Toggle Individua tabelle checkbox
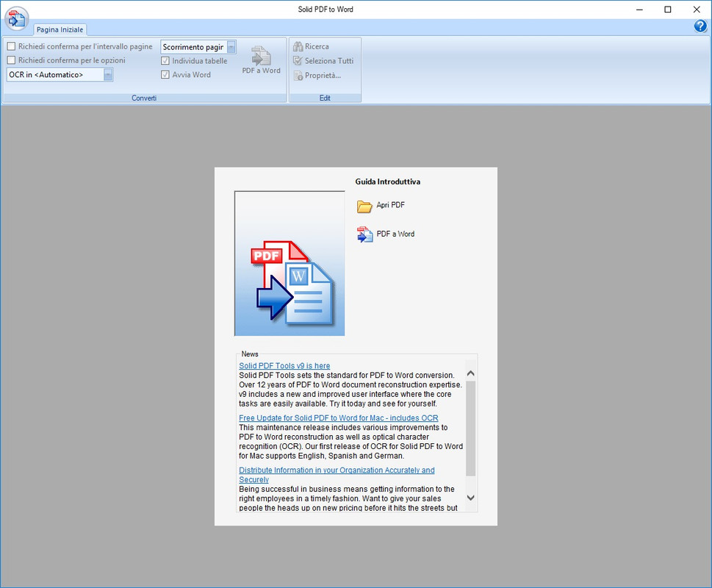The width and height of the screenshot is (712, 588). click(x=165, y=60)
